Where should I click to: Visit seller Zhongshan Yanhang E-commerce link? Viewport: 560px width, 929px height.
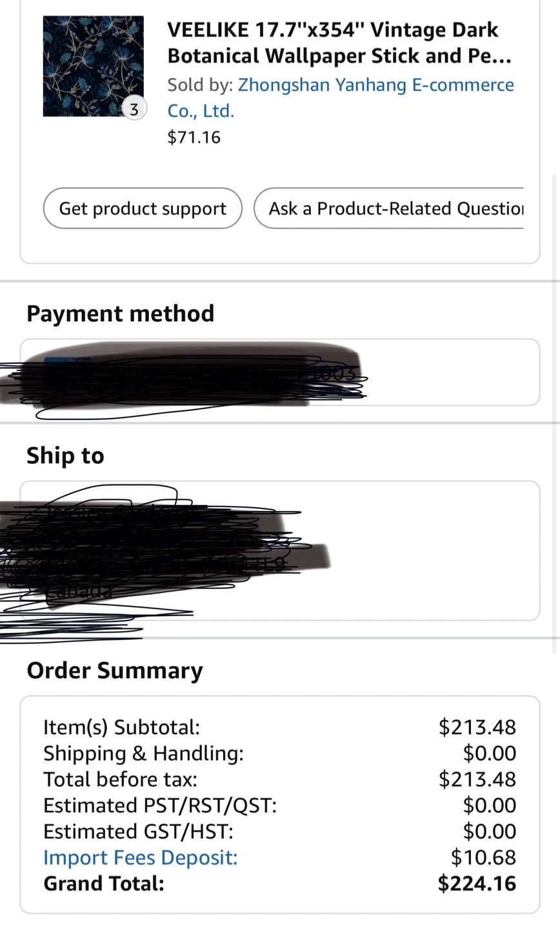pyautogui.click(x=341, y=98)
